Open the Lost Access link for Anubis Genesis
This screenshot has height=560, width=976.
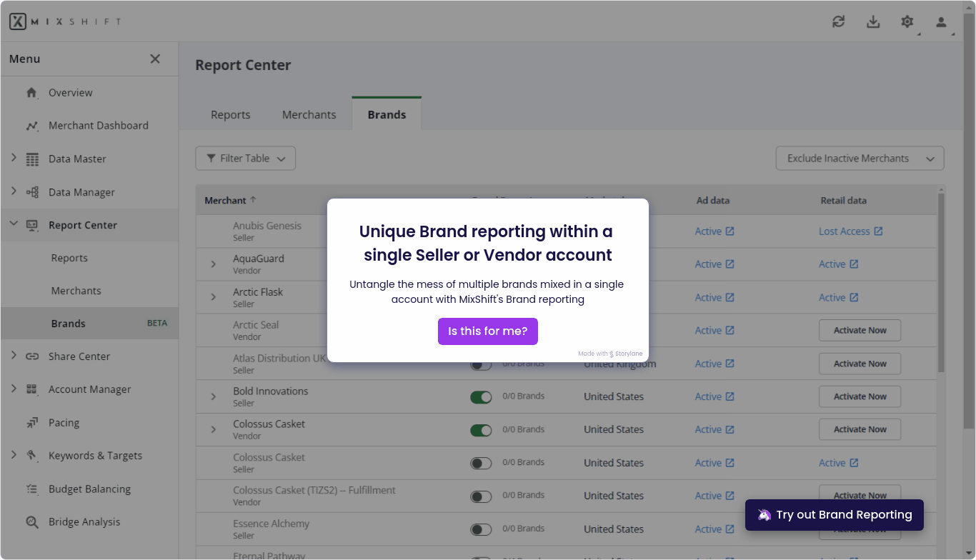(850, 231)
